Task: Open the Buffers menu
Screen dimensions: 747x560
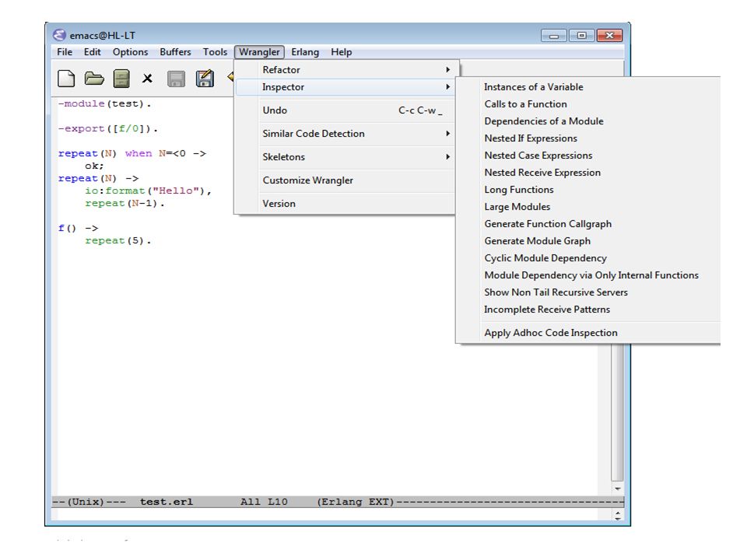Action: click(x=175, y=52)
